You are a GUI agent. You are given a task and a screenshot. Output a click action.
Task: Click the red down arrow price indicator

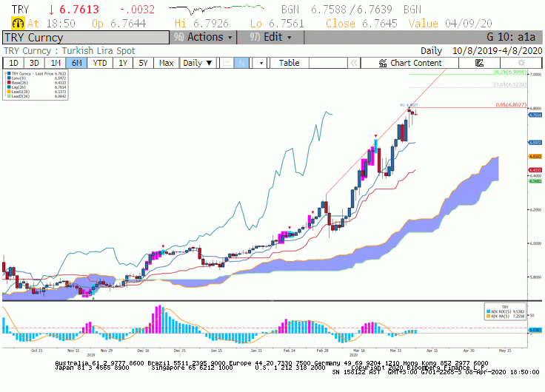(x=51, y=10)
